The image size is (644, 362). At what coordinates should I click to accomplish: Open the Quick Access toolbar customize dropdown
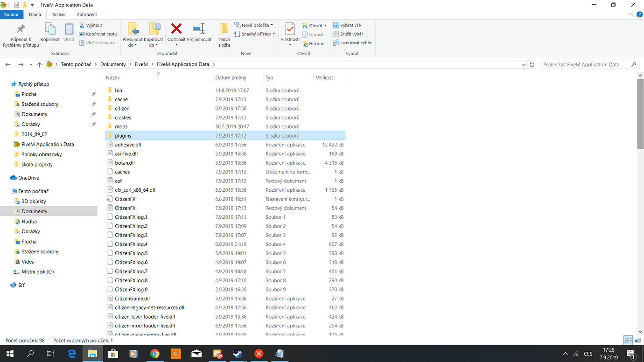click(x=32, y=5)
